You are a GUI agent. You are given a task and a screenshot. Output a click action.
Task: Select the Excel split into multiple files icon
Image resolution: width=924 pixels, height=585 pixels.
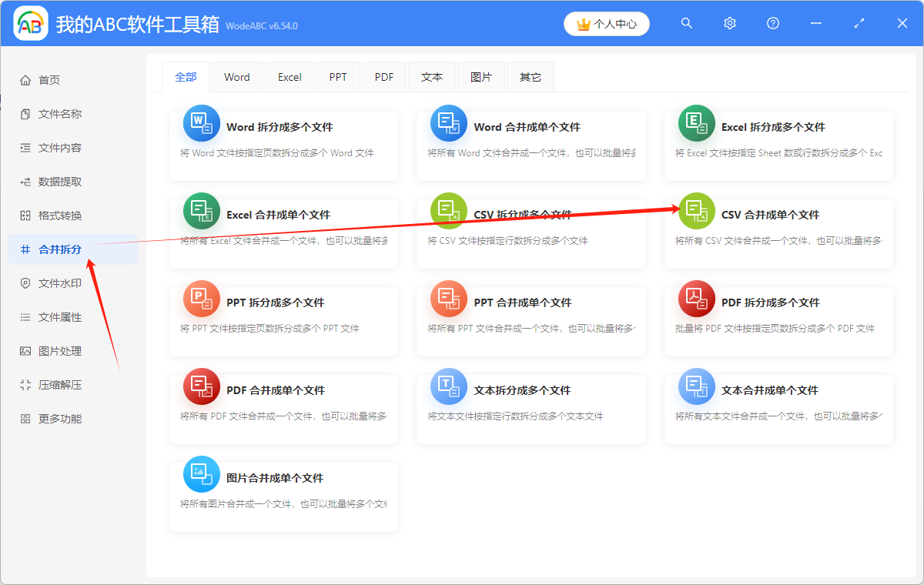[x=697, y=124]
